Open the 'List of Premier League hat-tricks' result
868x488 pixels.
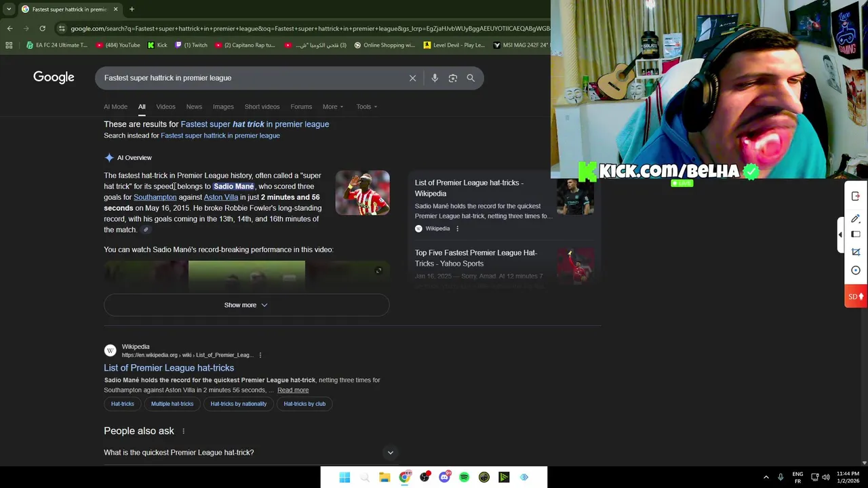point(169,368)
